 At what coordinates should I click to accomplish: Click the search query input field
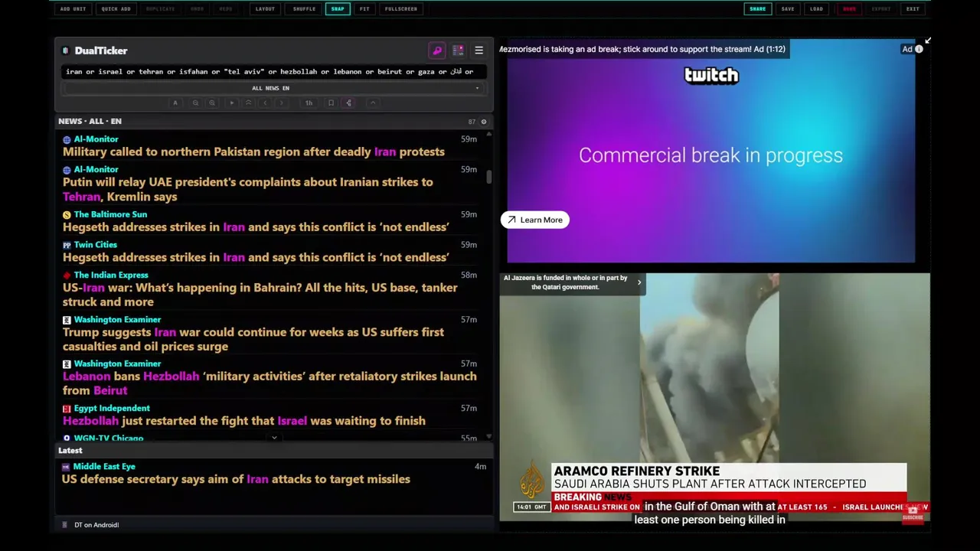(273, 71)
